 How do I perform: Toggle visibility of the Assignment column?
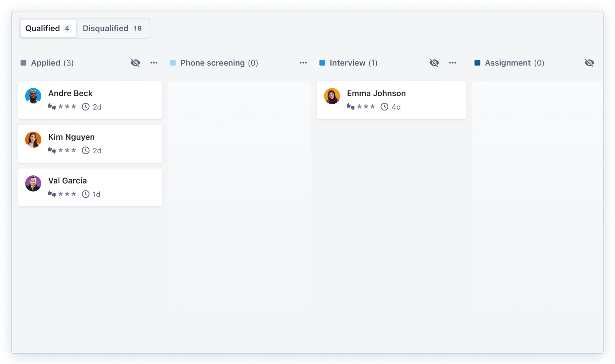589,63
